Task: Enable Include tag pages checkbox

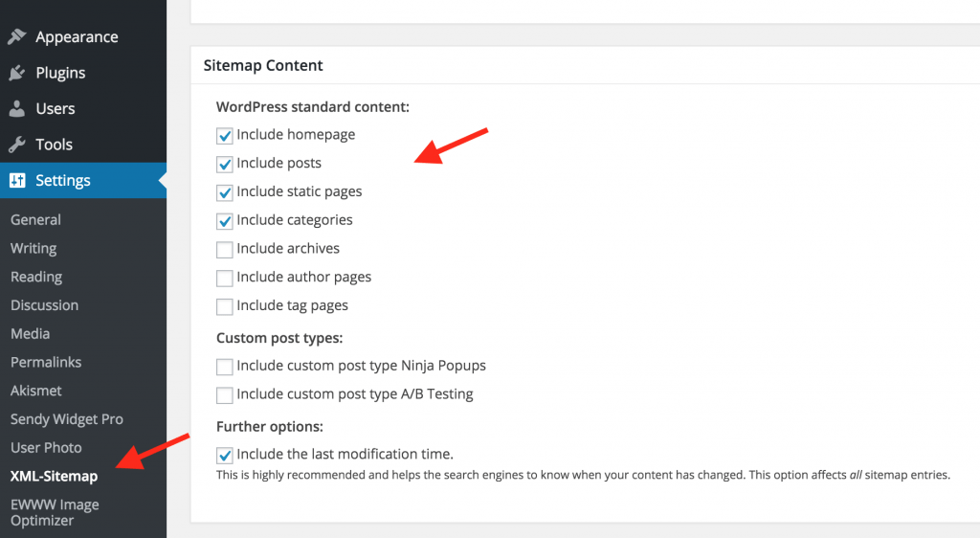Action: pyautogui.click(x=225, y=307)
